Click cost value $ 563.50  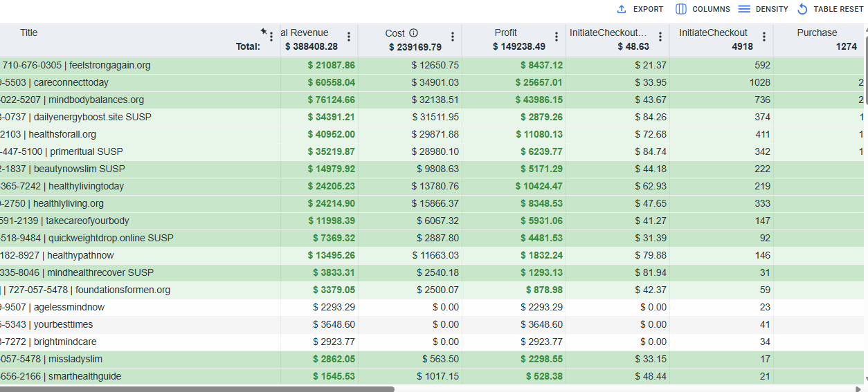coord(441,359)
